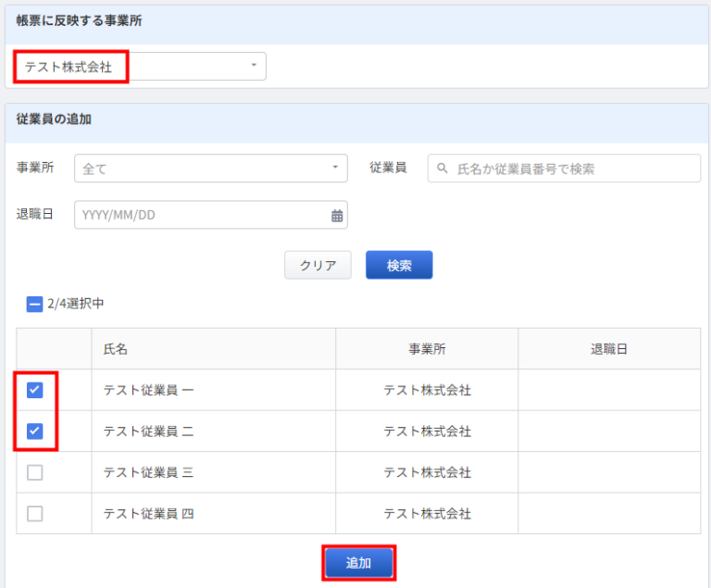Open the テスト株式会社 office dropdown
The image size is (711, 588).
click(139, 67)
